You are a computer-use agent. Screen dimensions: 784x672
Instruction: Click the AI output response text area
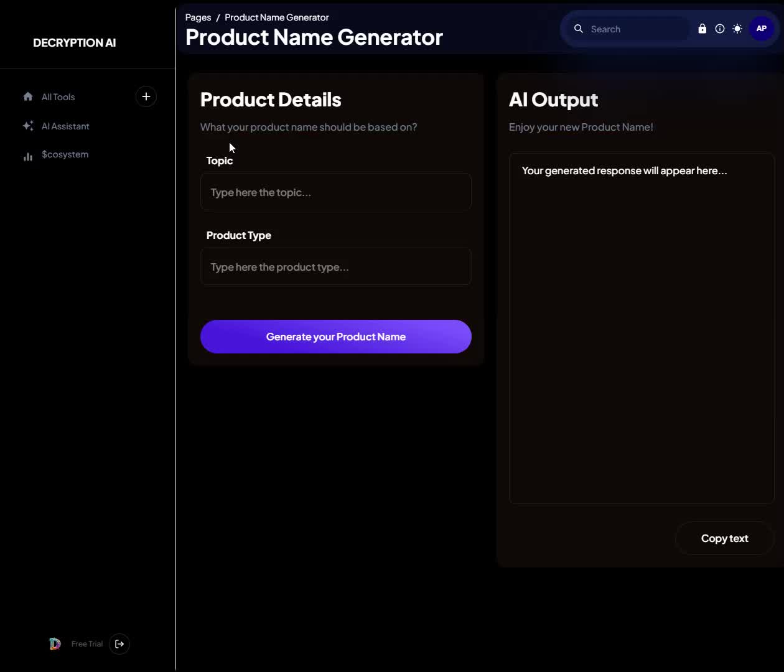pos(642,329)
